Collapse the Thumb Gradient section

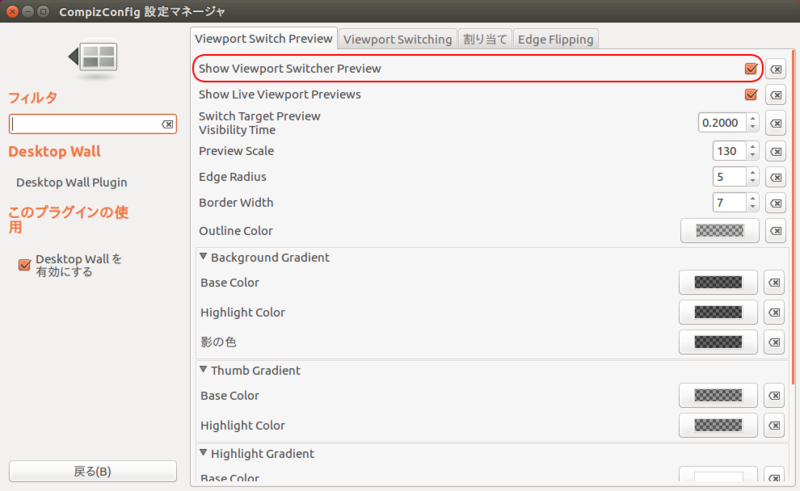click(x=203, y=370)
